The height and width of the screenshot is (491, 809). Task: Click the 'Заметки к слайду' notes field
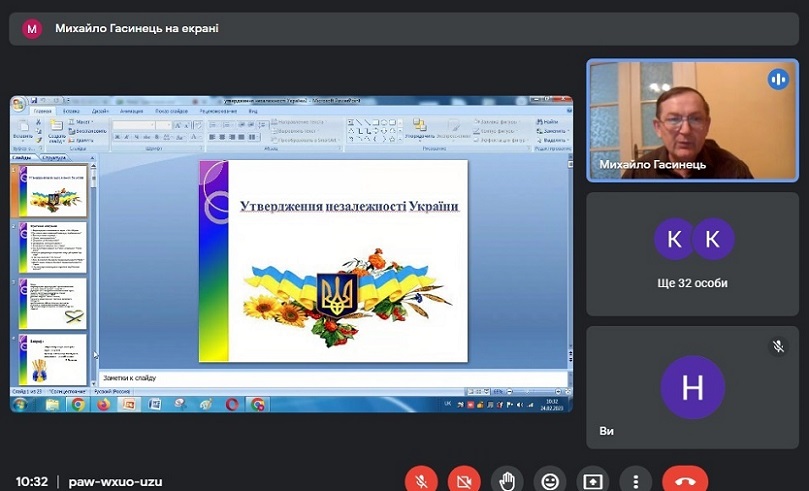[333, 378]
